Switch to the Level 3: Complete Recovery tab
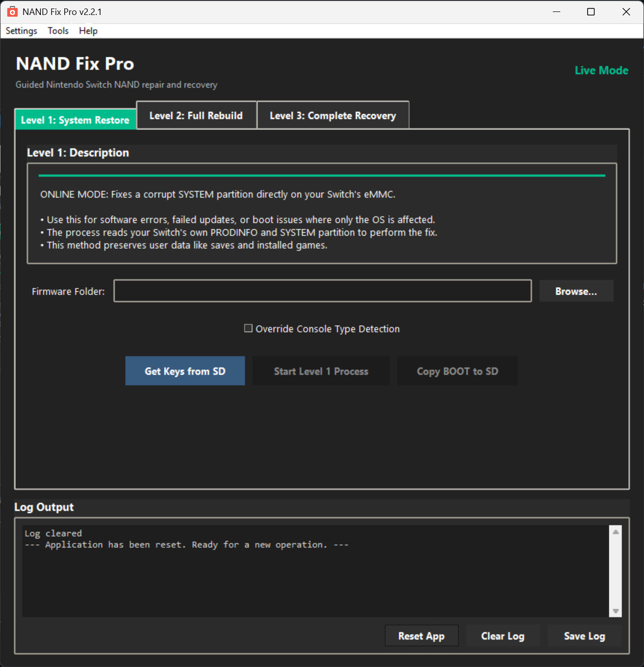The width and height of the screenshot is (644, 667). (333, 115)
